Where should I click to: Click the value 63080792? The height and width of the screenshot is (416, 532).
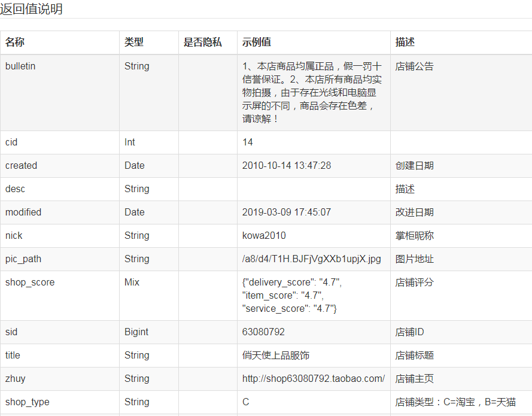point(263,332)
